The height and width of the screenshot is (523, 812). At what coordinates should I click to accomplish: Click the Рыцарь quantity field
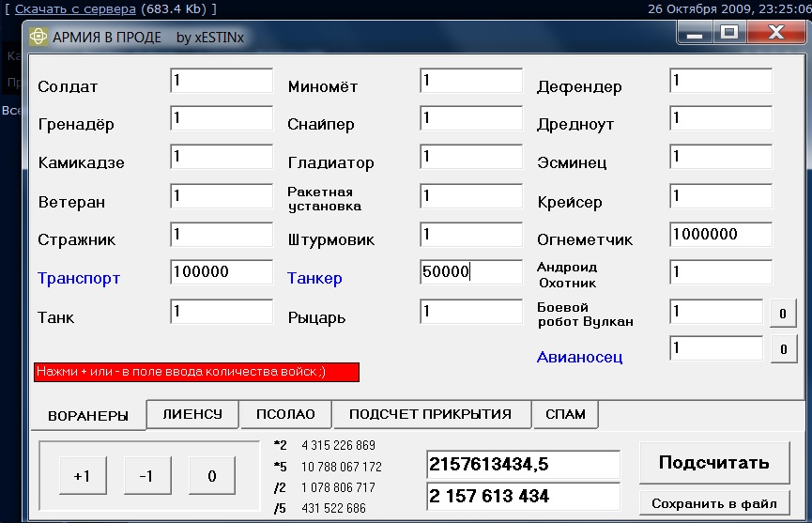471,312
